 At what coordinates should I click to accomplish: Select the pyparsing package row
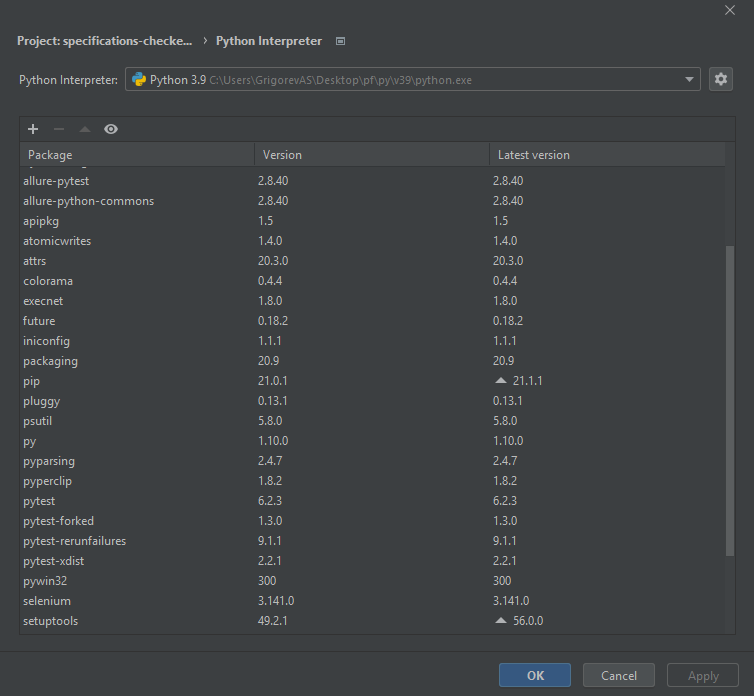click(x=372, y=461)
